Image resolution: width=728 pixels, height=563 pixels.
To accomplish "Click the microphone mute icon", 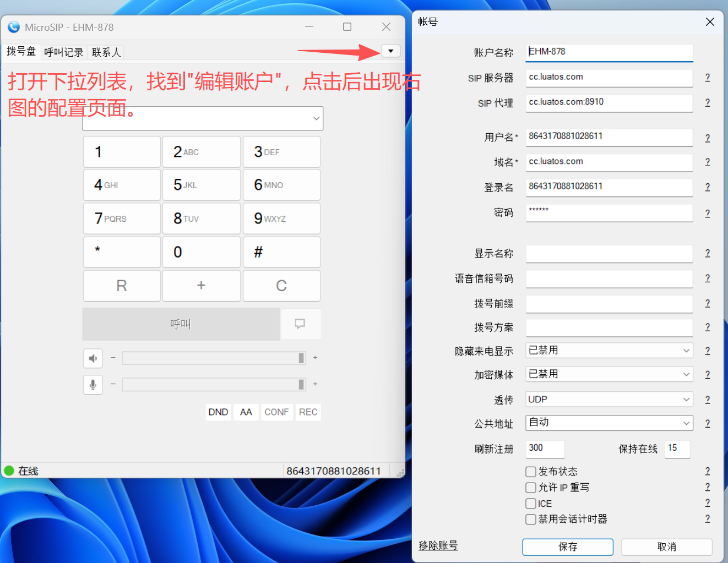I will pos(93,385).
